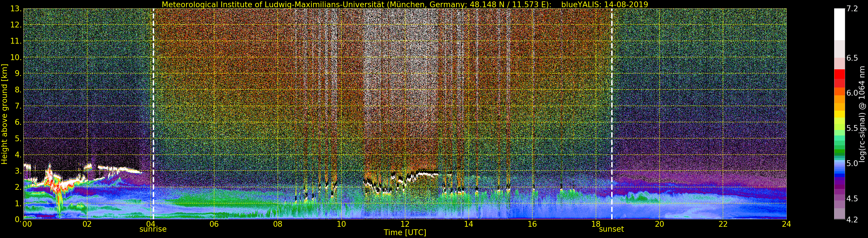Click the height axis tick label 4.

[19, 155]
